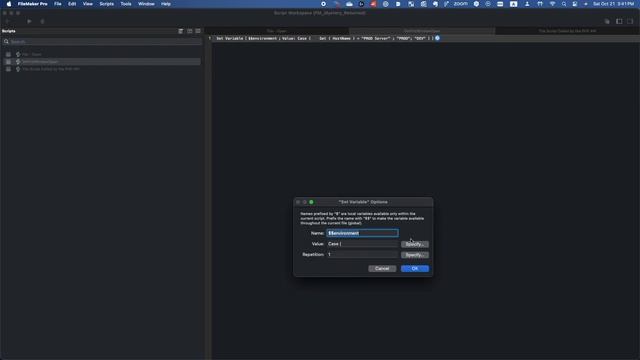Open the Window menu
Viewport: 640px width, 360px height.
pyautogui.click(x=146, y=4)
